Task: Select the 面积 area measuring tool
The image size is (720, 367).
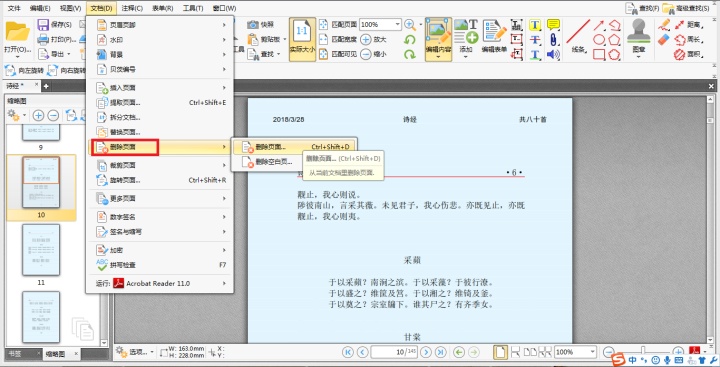Action: coord(689,54)
